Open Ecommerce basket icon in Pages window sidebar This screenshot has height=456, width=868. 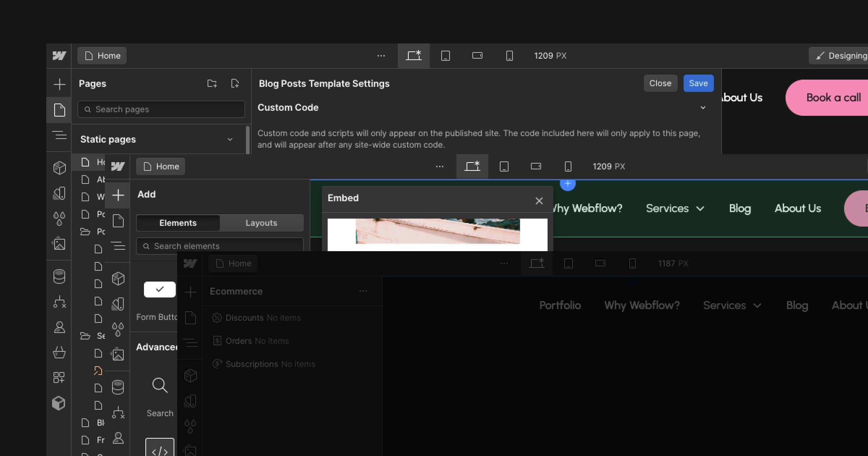[x=59, y=352]
